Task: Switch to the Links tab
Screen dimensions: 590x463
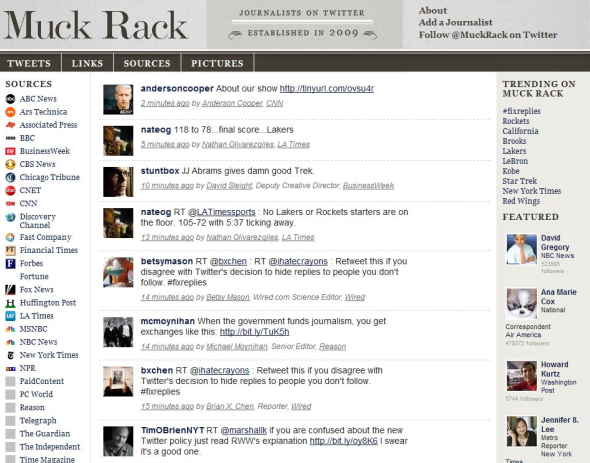Action: point(87,63)
